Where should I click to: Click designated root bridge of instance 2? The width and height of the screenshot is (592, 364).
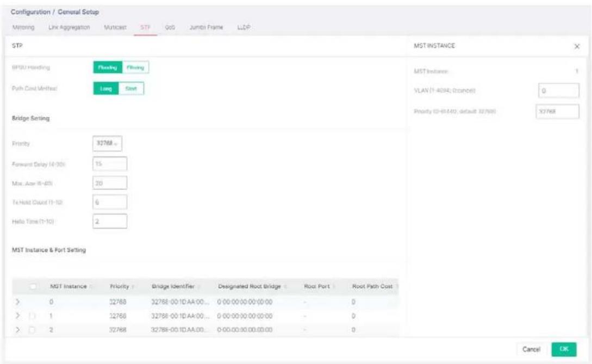pyautogui.click(x=245, y=330)
